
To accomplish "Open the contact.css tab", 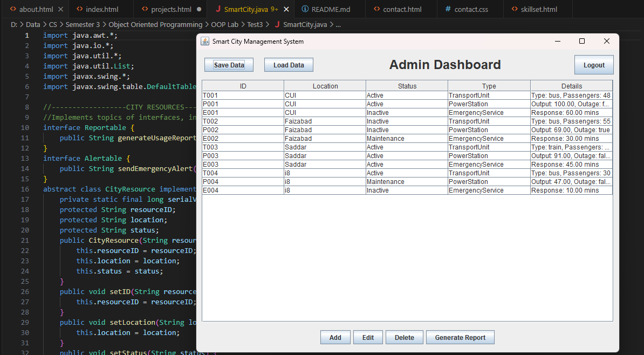I will click(471, 9).
